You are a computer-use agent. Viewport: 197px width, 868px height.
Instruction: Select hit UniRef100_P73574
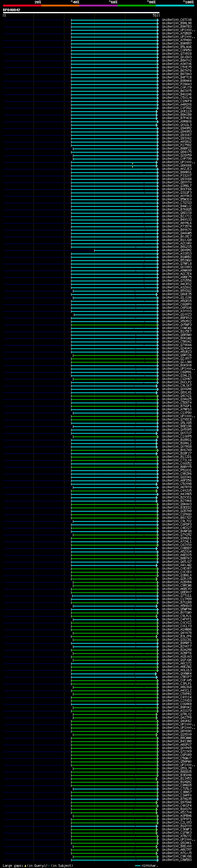(176, 226)
